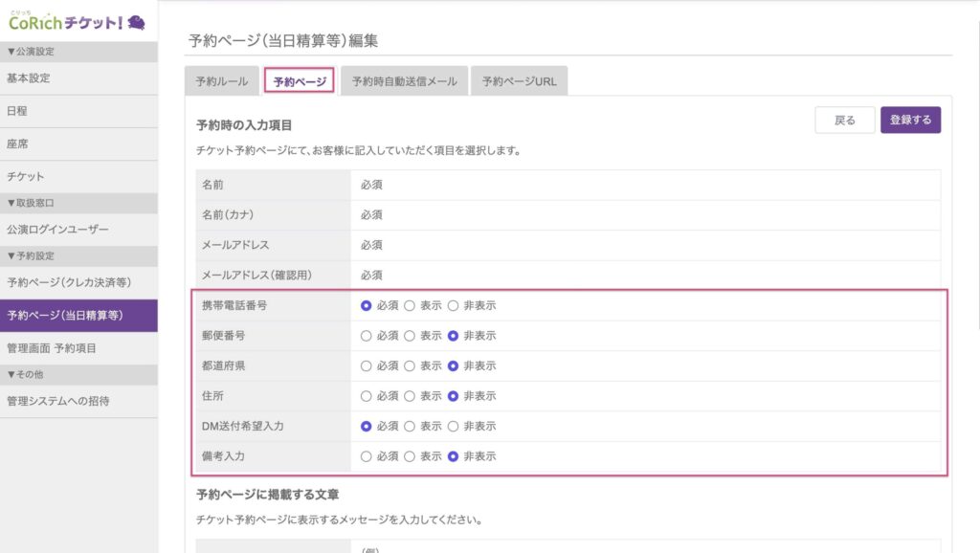Select 公演ログインユーザー menu item
The image size is (980, 553).
pos(57,230)
